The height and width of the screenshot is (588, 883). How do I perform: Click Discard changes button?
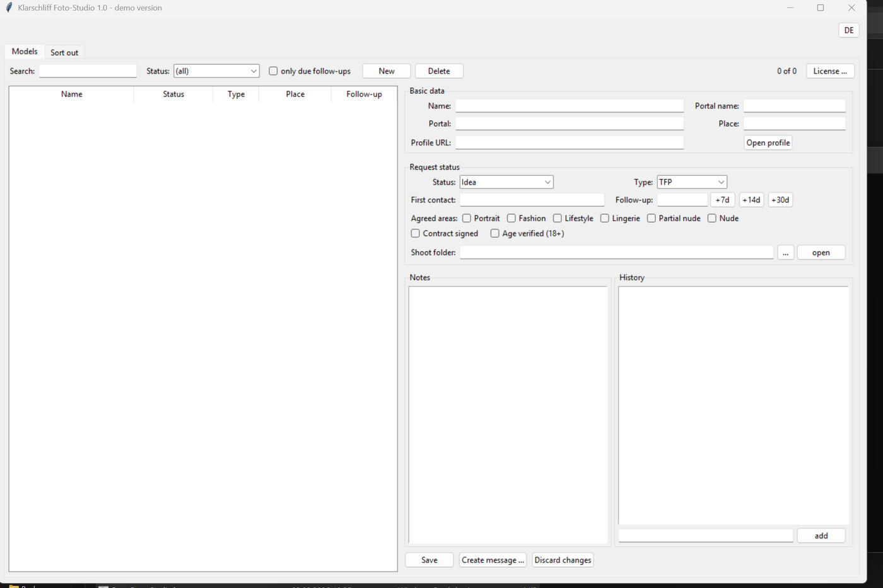tap(563, 560)
